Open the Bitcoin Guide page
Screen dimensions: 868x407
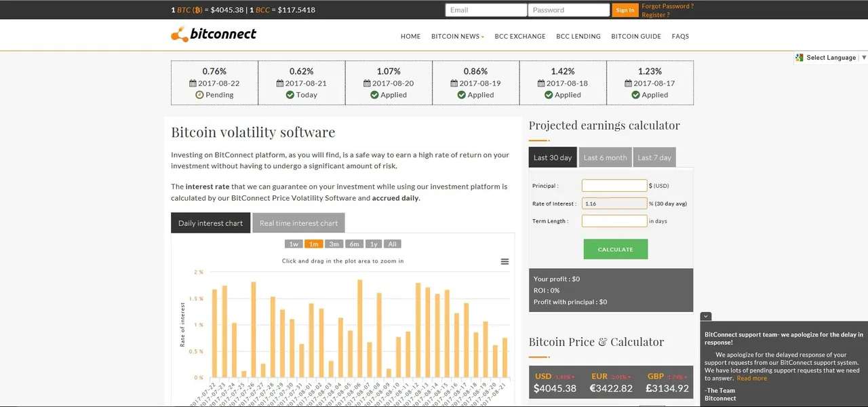point(636,37)
